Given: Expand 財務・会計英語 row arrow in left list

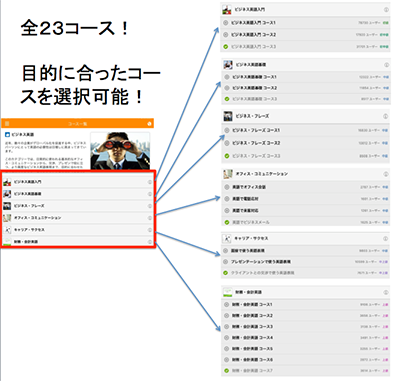Looking at the screenshot, I should point(150,242).
